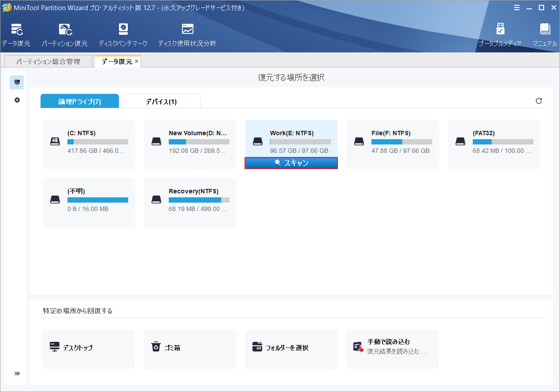The image size is (560, 392).
Task: Choose デスクトップ as recovery location
Action: coord(89,349)
